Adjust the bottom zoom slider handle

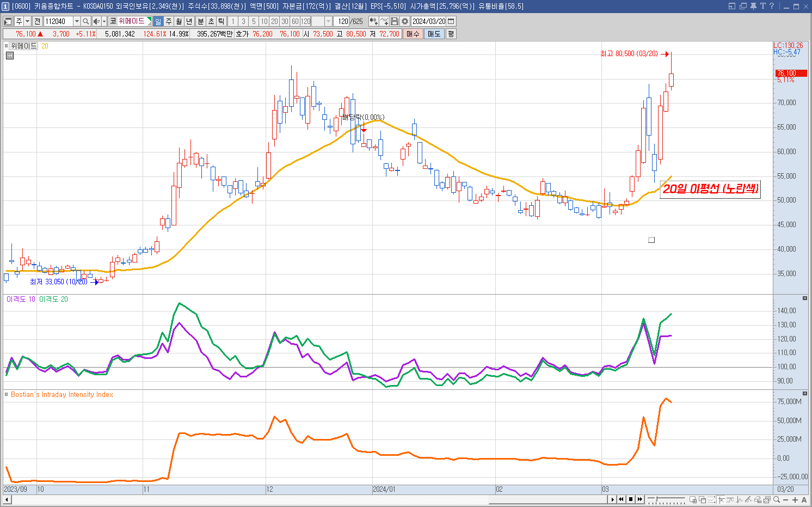point(656,499)
